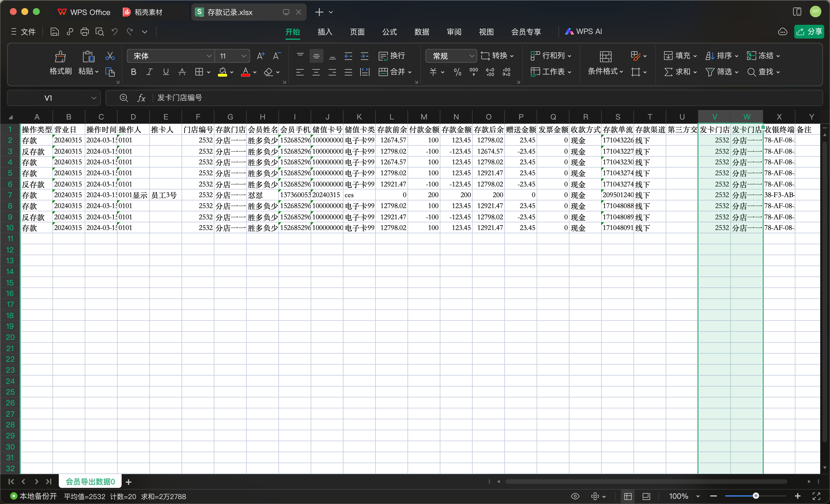Open the Insert (插入) tab
The height and width of the screenshot is (504, 830).
pyautogui.click(x=325, y=32)
